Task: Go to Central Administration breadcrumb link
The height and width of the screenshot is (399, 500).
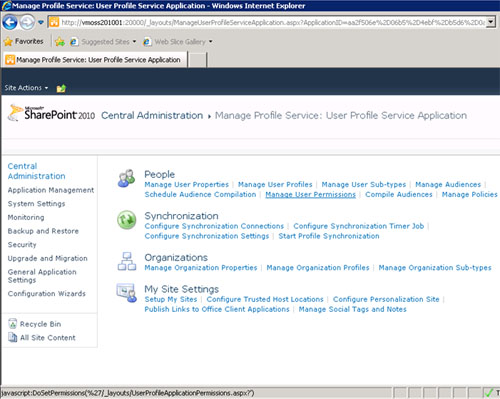Action: coord(152,115)
